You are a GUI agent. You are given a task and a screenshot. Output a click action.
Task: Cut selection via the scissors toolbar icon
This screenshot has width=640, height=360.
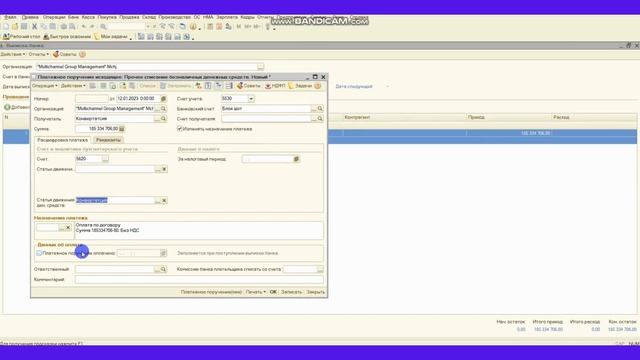point(34,27)
